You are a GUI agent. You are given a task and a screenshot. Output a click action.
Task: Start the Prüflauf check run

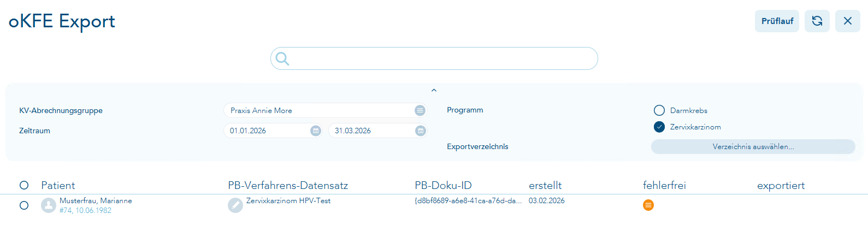pyautogui.click(x=777, y=21)
